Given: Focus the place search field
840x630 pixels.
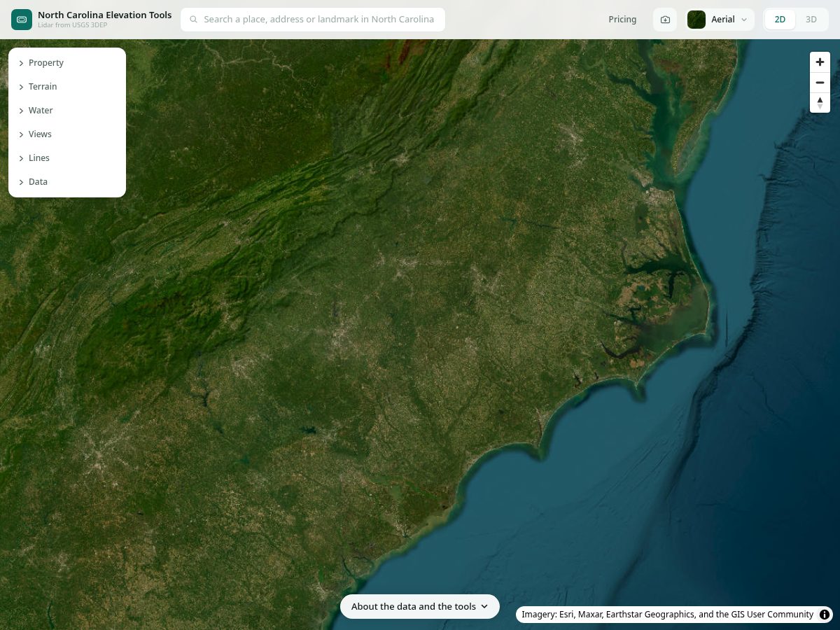Looking at the screenshot, I should [x=313, y=20].
